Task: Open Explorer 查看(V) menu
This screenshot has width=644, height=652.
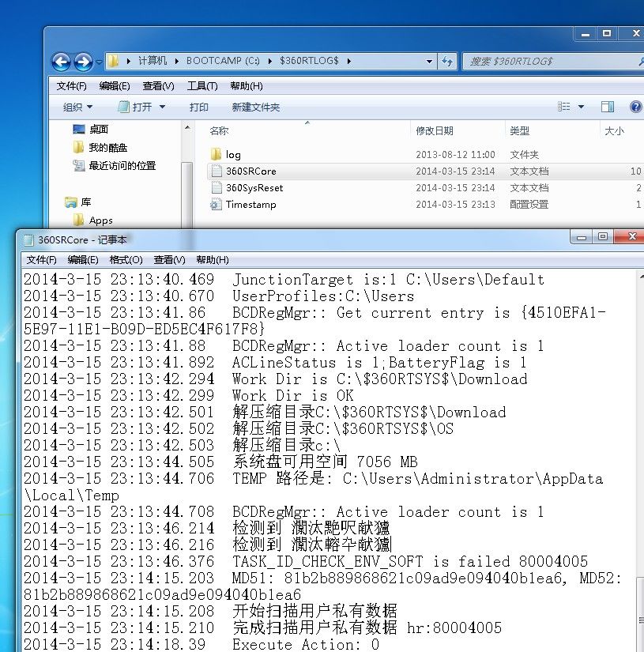Action: 158,86
